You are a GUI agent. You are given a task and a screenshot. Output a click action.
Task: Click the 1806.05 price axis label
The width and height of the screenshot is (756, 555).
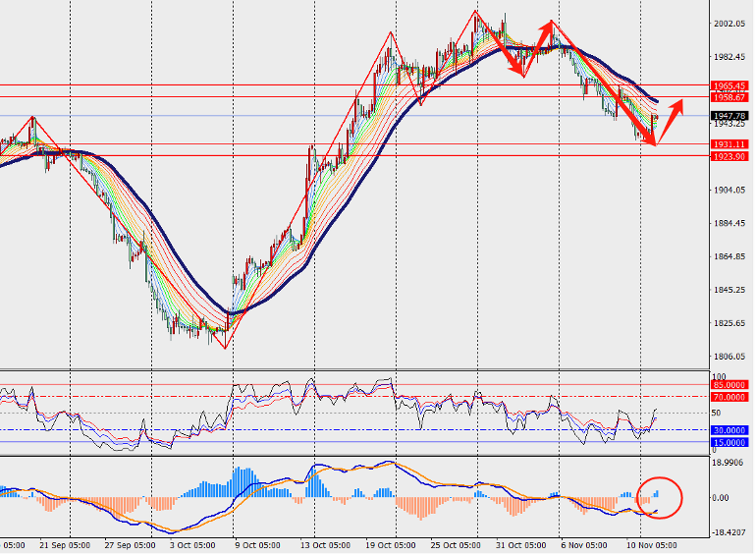tap(729, 357)
